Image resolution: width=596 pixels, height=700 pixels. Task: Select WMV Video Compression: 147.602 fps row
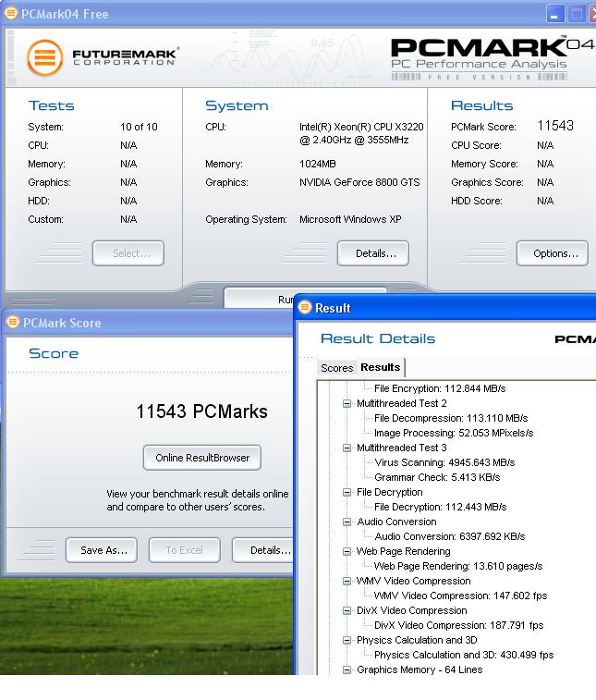[460, 596]
